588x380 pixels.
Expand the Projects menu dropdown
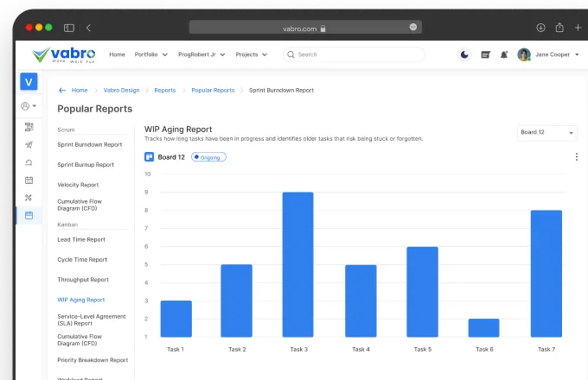click(x=251, y=54)
